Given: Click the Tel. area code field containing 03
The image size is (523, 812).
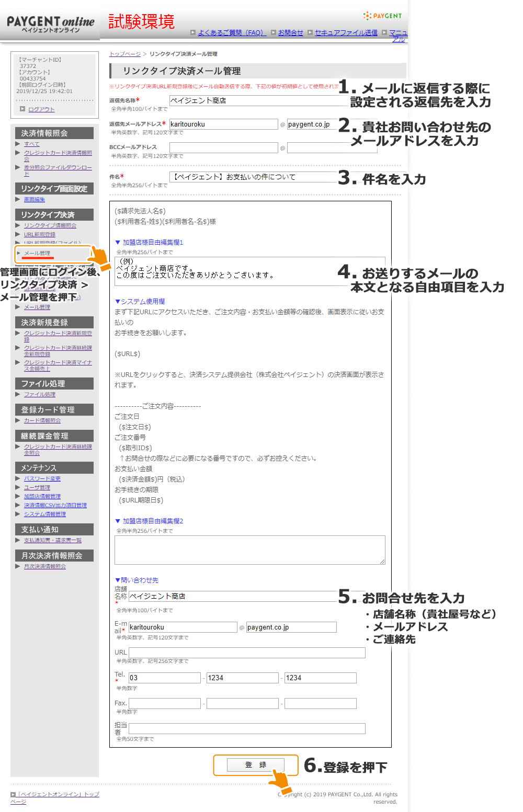Looking at the screenshot, I should click(165, 678).
